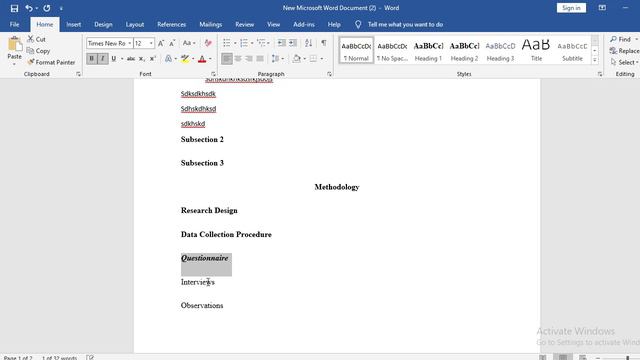
Task: Click the Ribbon Display Options icon
Action: click(602, 8)
